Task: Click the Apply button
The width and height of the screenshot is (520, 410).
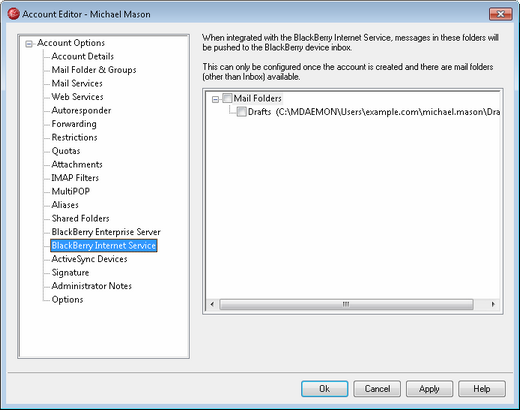Action: pyautogui.click(x=429, y=389)
